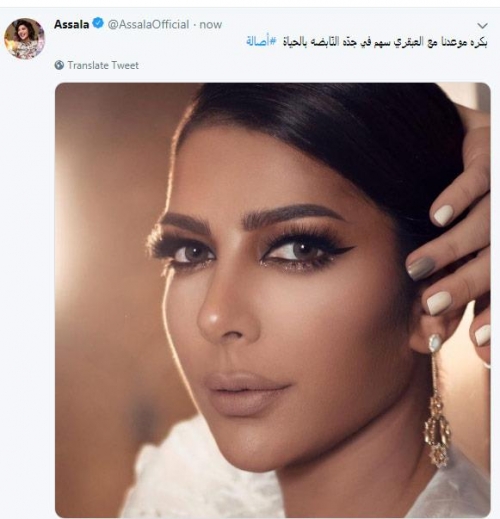The image size is (500, 519).
Task: Click the Translate Tweet text
Action: click(103, 65)
